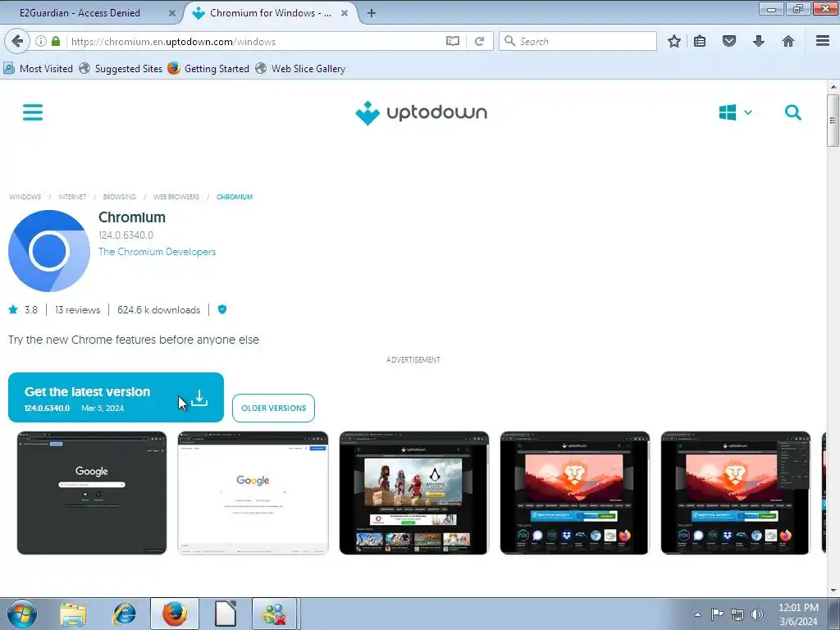Screen dimensions: 840x630
Task: Click the verified security shield badge
Action: pos(222,309)
